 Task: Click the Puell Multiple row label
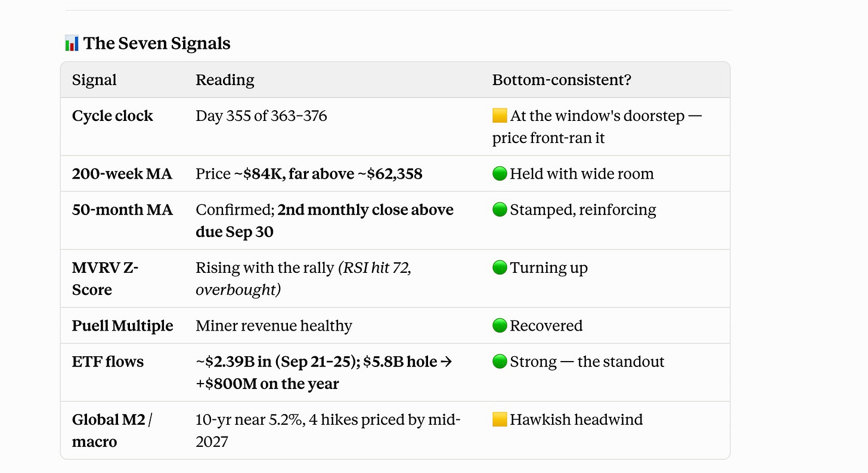(123, 326)
